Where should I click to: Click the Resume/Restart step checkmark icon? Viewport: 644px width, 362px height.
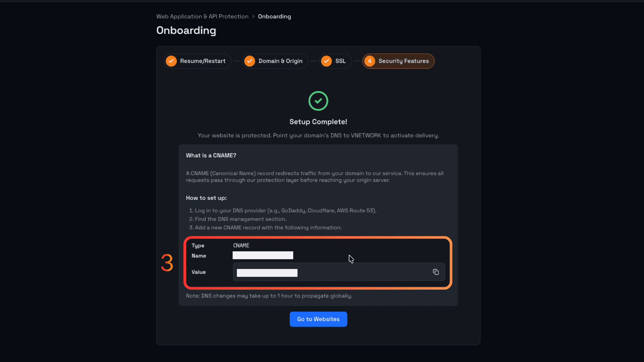point(171,61)
